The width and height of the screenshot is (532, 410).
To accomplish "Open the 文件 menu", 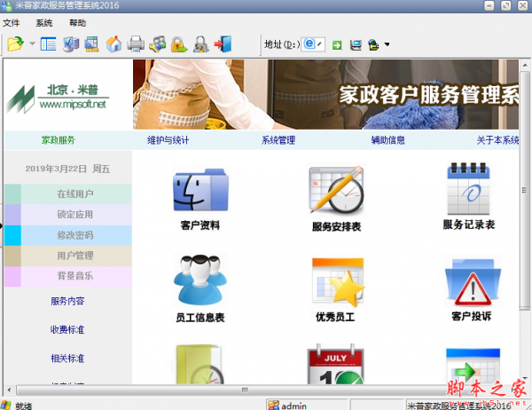I will (x=12, y=23).
